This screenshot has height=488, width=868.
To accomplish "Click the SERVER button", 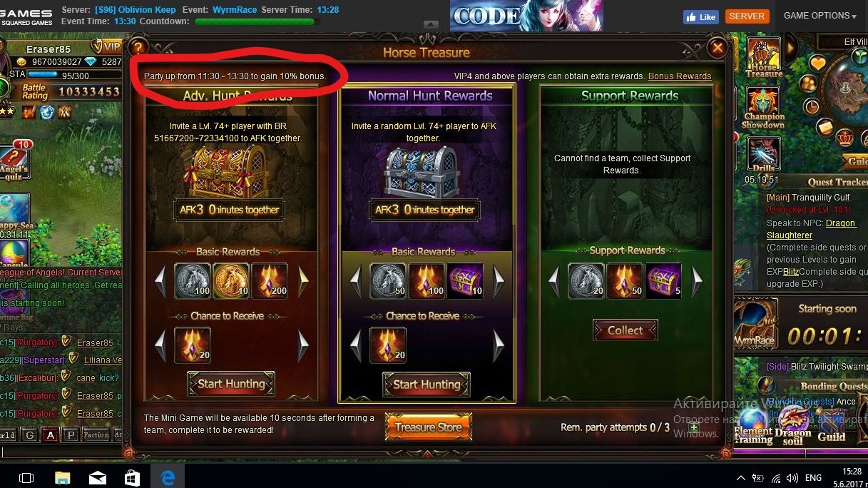I will click(x=747, y=16).
